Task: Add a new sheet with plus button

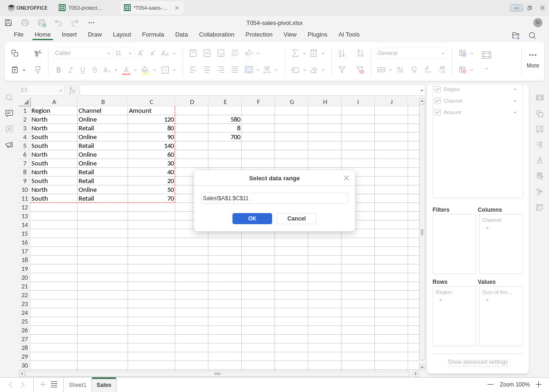Action: (43, 385)
